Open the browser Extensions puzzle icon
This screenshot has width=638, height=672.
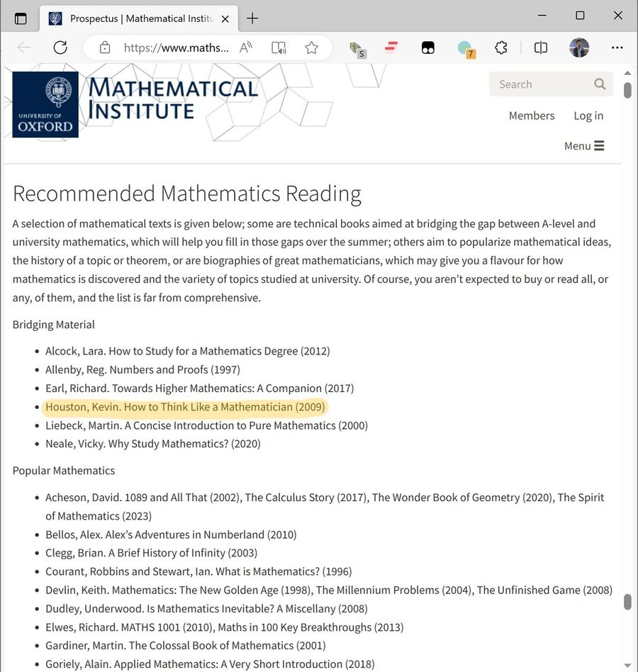point(501,47)
